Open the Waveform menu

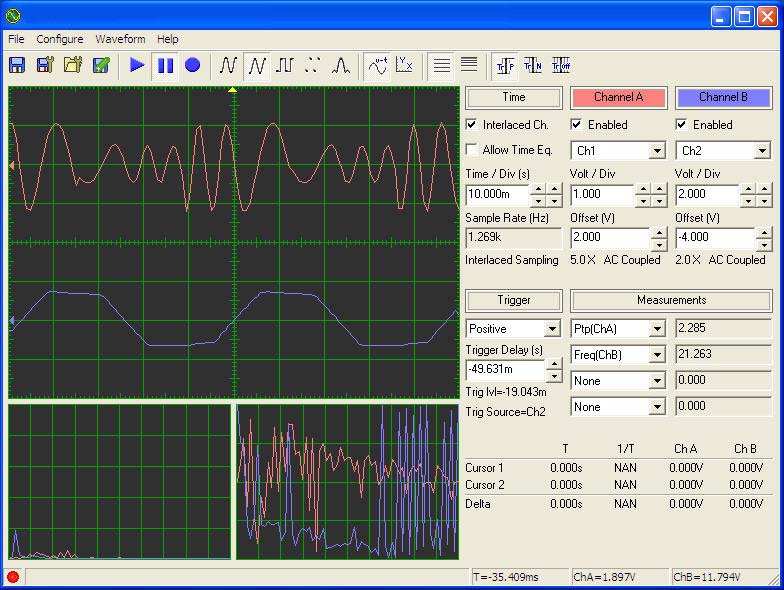(x=120, y=39)
